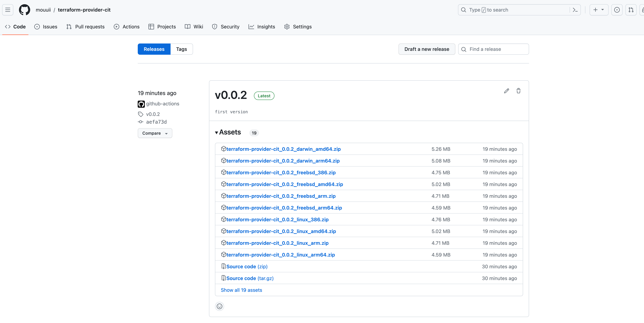The height and width of the screenshot is (323, 644).
Task: Open the Compare dropdown
Action: coord(155,133)
